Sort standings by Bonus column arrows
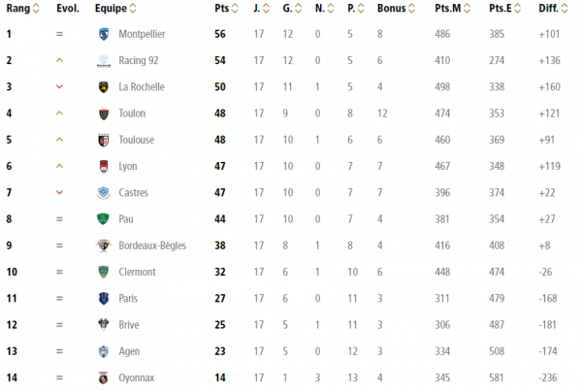Screen dimensions: 582x392 coord(411,8)
